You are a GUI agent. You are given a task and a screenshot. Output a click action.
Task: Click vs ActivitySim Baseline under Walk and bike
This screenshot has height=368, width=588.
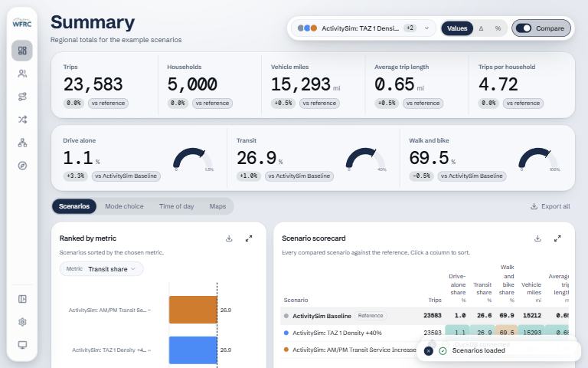[472, 176]
